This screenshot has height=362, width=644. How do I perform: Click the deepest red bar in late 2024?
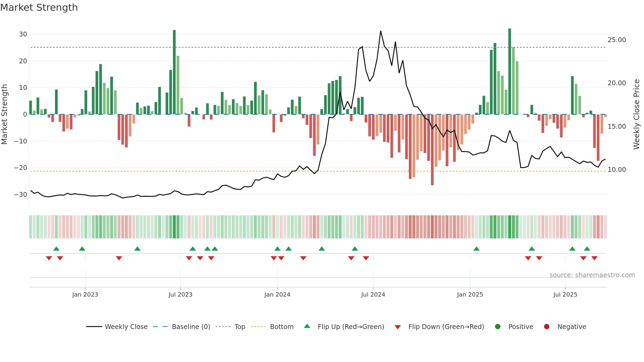point(432,150)
